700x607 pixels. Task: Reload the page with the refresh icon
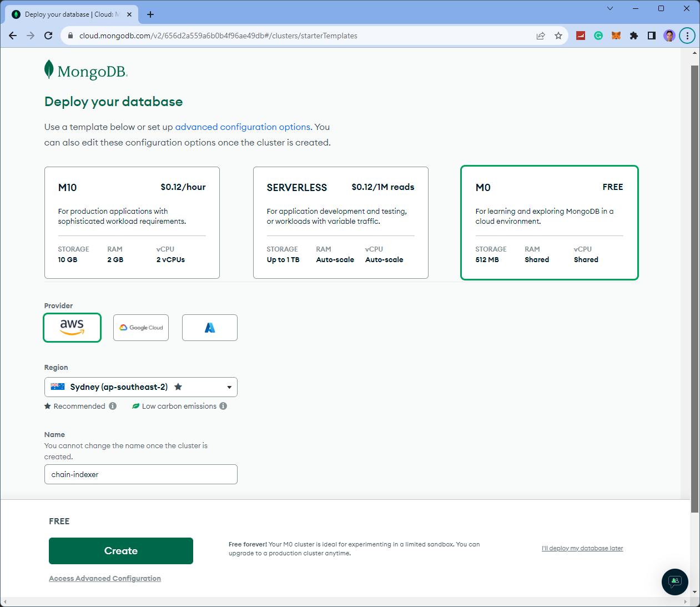coord(48,36)
